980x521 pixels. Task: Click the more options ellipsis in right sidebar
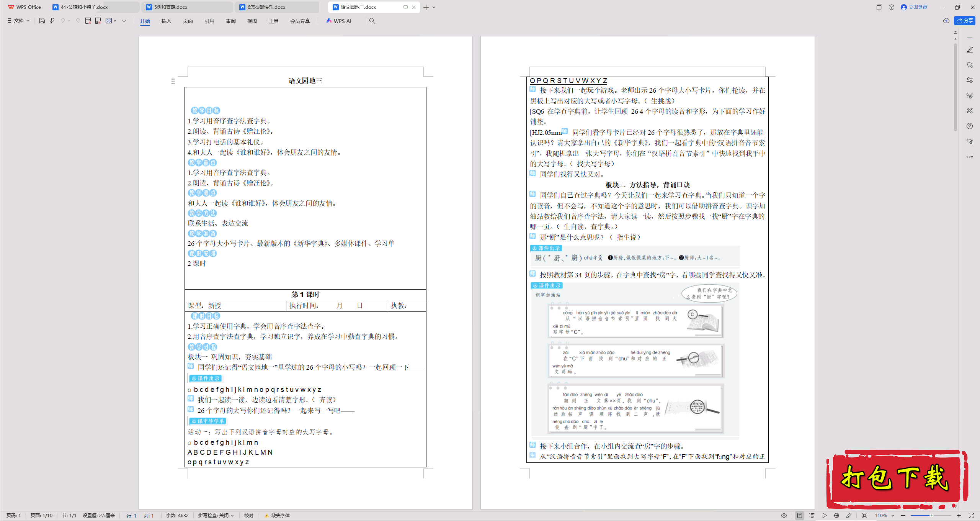coord(970,156)
